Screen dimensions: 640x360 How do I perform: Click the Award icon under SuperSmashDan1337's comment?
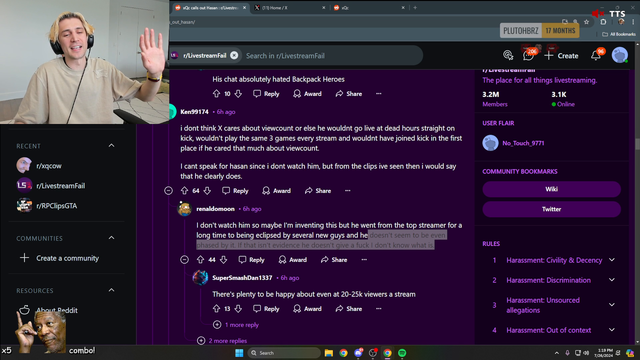click(307, 309)
